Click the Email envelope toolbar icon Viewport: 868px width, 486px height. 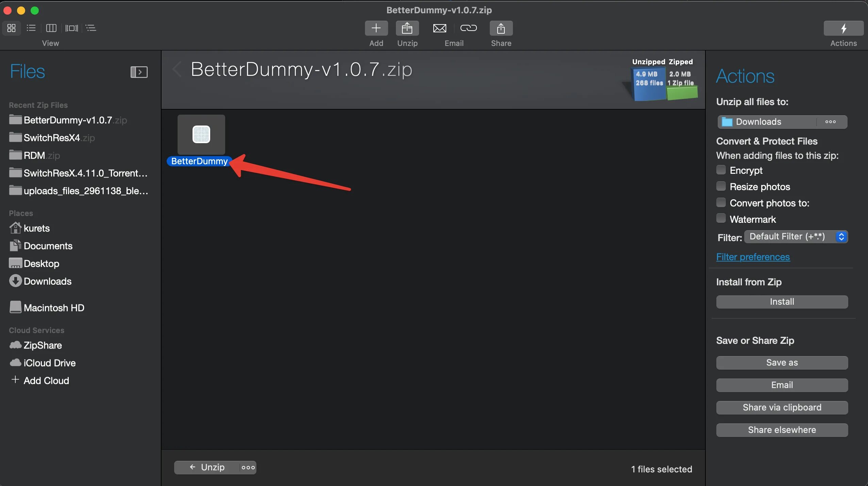(x=439, y=28)
